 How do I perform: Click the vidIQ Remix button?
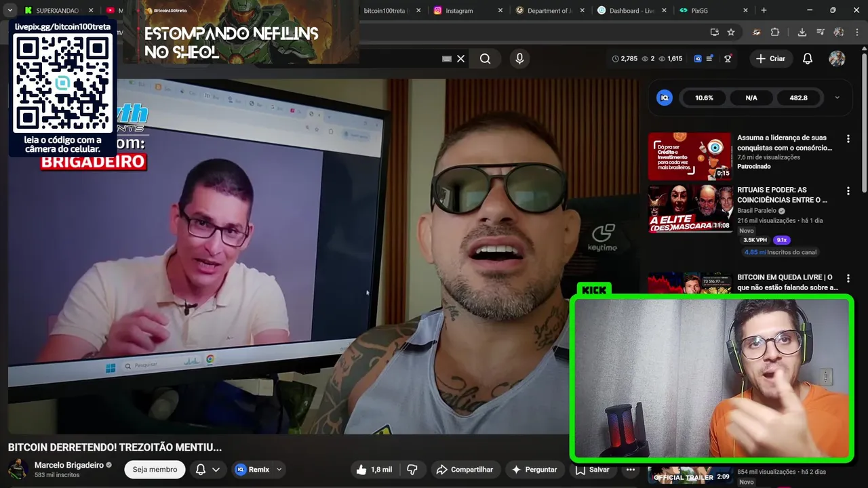click(252, 469)
